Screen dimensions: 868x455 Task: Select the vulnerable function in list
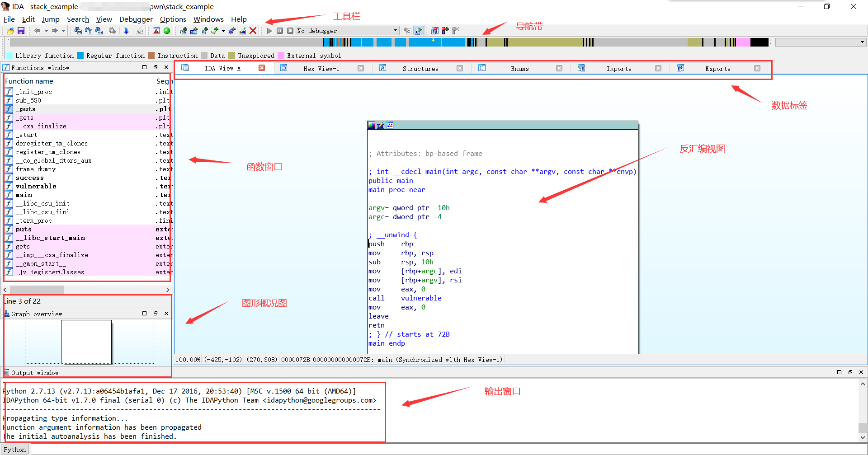[88, 186]
